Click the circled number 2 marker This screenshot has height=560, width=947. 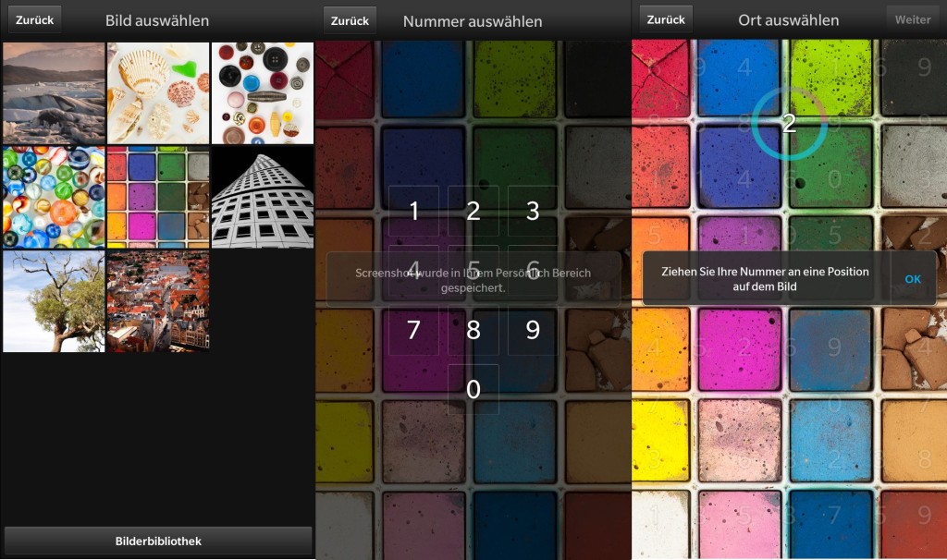(789, 123)
